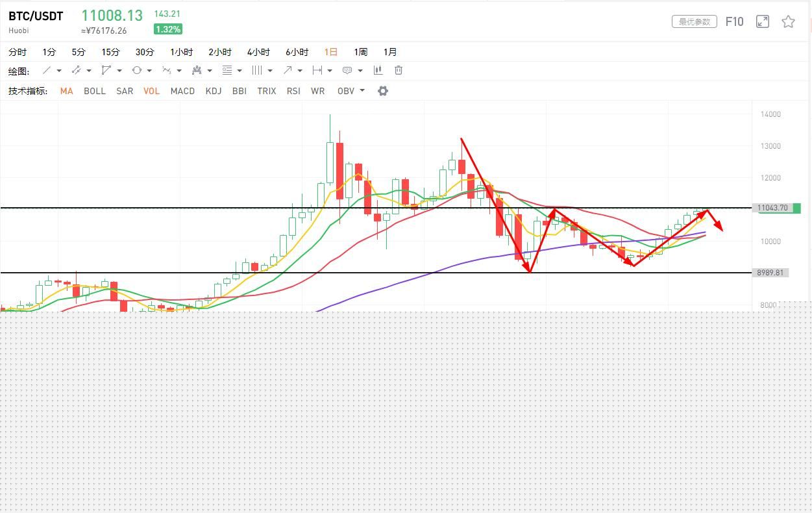This screenshot has height=513, width=812.
Task: Click the ≈¥76176.26 converted price
Action: 104,31
